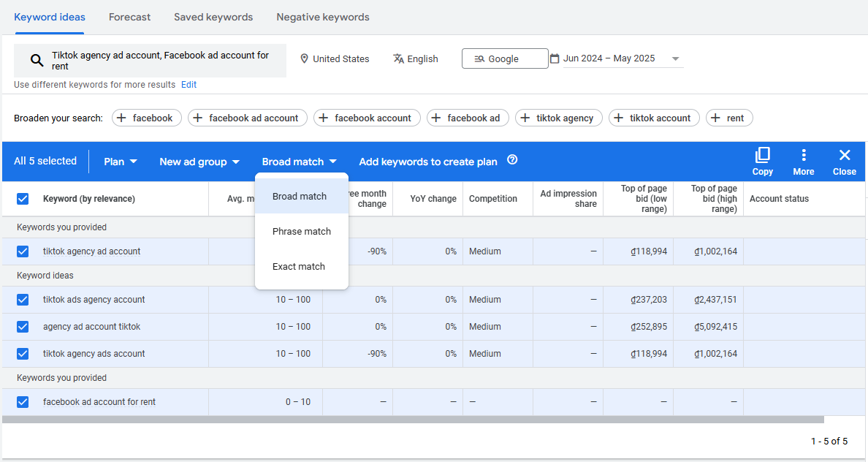
Task: Click the All 5 selected label
Action: (x=45, y=161)
